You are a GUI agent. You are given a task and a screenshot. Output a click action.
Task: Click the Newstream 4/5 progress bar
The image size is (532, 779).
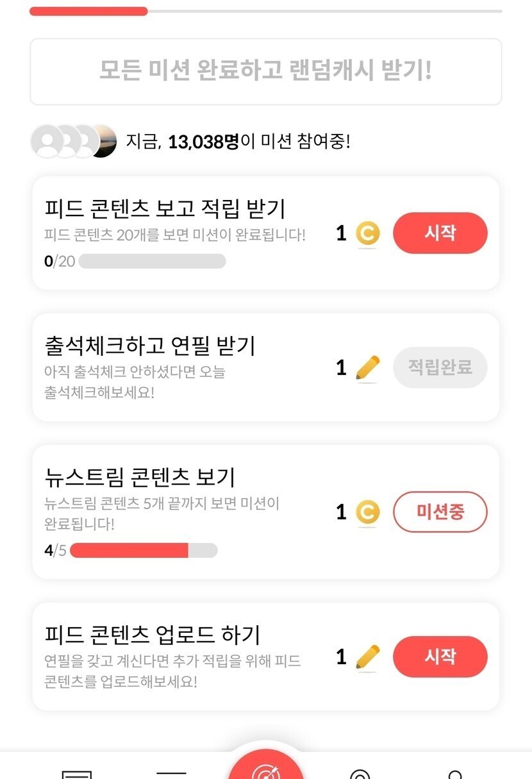tap(144, 550)
